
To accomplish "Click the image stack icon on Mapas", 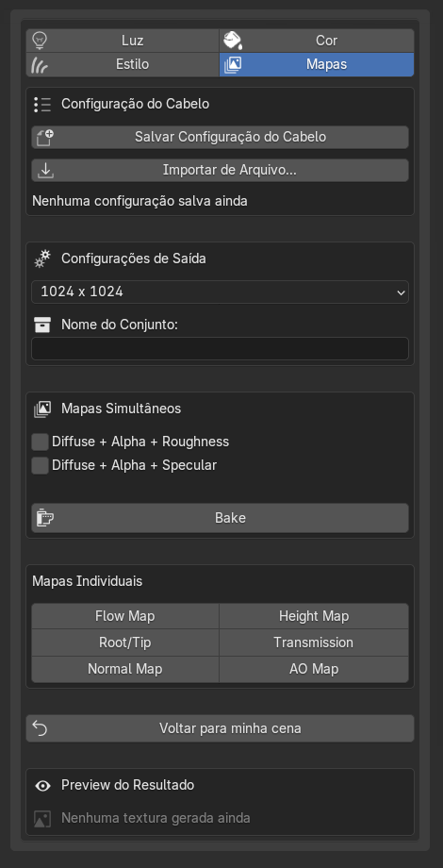I will point(233,65).
